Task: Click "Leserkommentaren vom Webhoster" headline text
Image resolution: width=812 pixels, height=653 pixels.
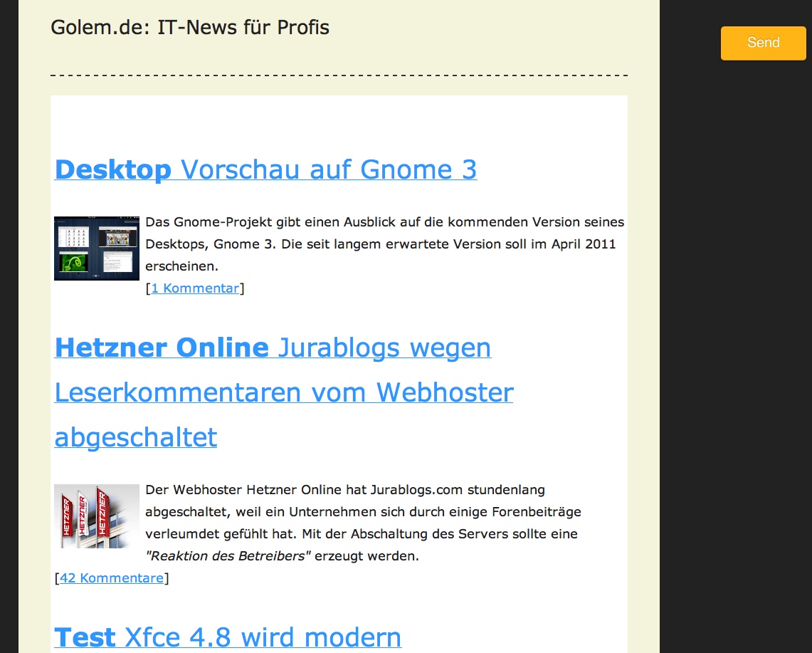Action: pyautogui.click(x=283, y=392)
